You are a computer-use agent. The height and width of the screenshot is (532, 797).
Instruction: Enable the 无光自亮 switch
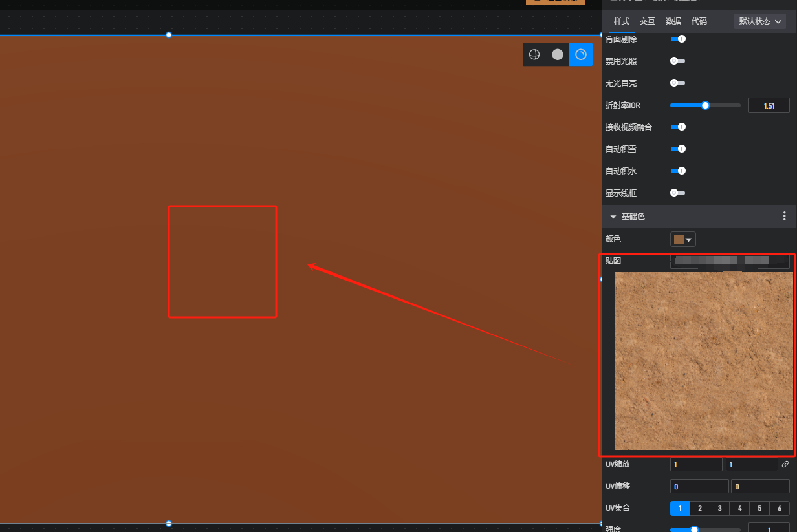point(677,83)
